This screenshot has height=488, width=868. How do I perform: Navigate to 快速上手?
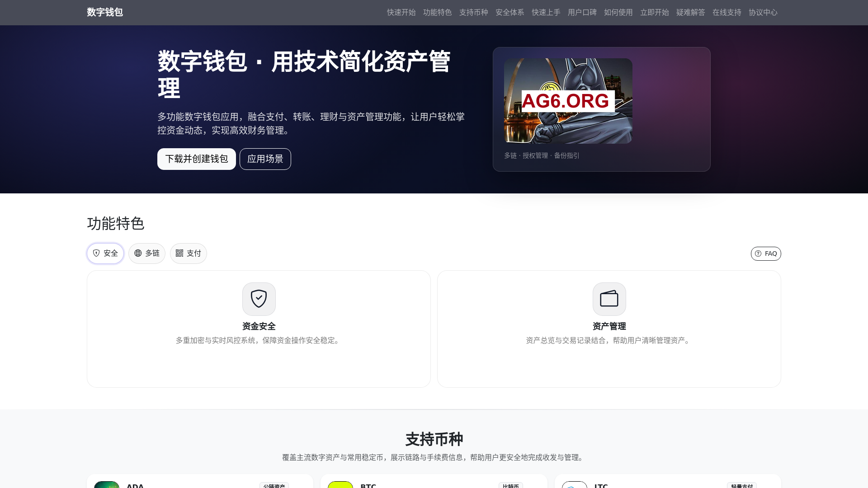[546, 12]
